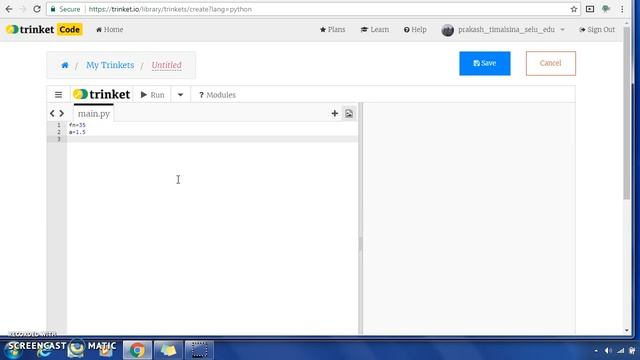Save the trinket
The width and height of the screenshot is (640, 360).
point(484,63)
